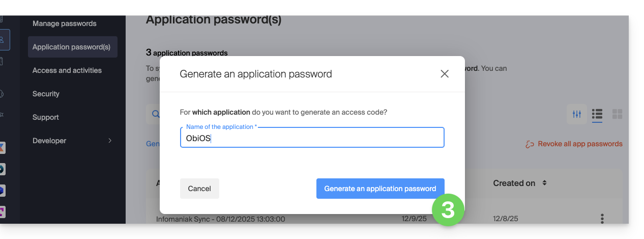Close the Generate an application password dialog

pyautogui.click(x=445, y=74)
